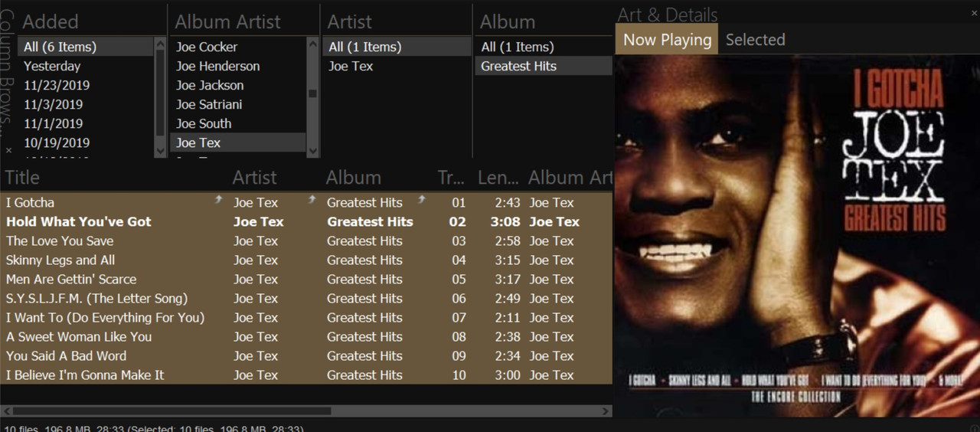Sort tracks by the Tr... track number column header
980x432 pixels.
pos(451,178)
